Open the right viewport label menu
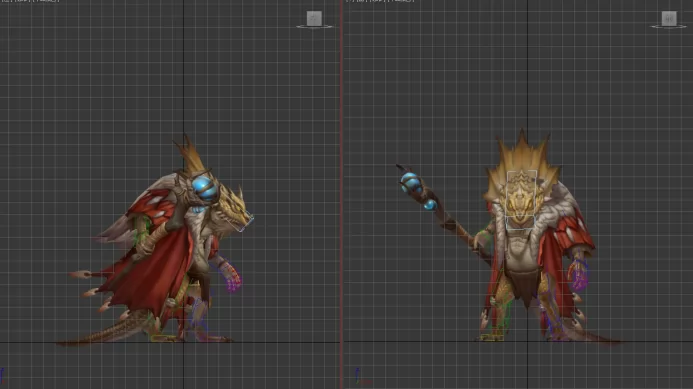This screenshot has height=389, width=693. coord(380,1)
